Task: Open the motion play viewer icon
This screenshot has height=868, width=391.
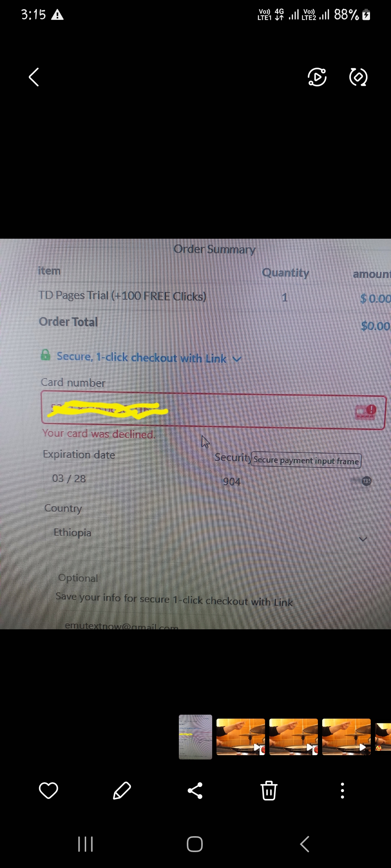Action: tap(317, 77)
